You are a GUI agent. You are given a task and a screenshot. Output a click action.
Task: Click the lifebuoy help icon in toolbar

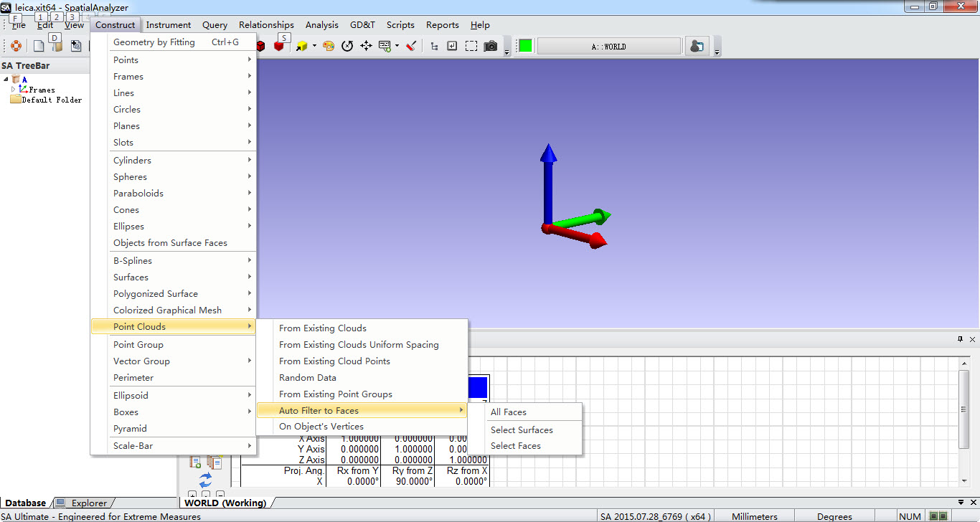[x=16, y=47]
